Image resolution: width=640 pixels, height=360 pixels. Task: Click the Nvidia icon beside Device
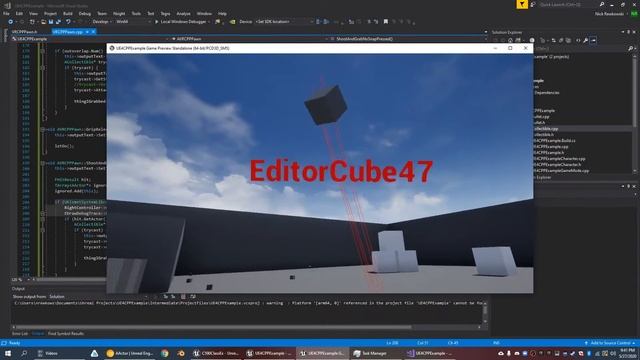click(233, 22)
